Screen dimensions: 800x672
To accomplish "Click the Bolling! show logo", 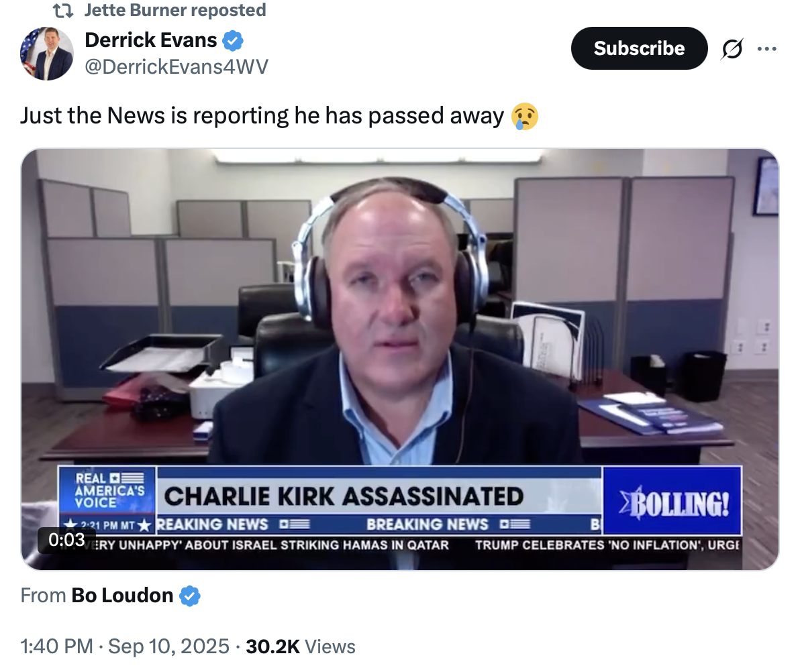I will [672, 501].
